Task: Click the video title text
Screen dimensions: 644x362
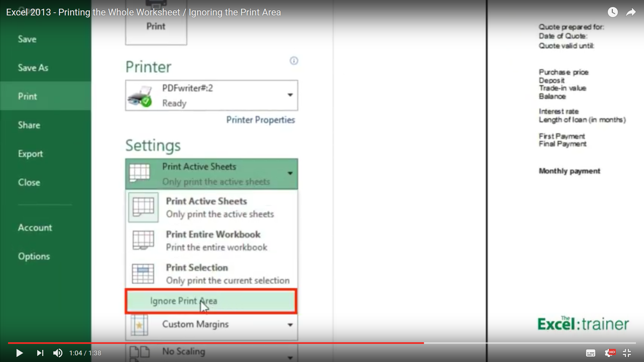Action: point(144,12)
